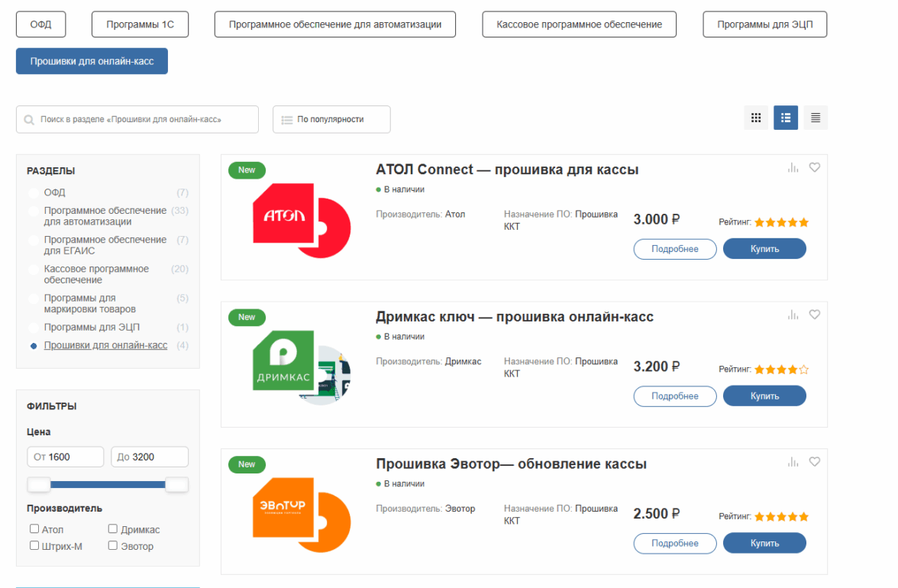Open Прошивки для онлайн-касс sidebar link
The width and height of the screenshot is (898, 588).
[105, 345]
